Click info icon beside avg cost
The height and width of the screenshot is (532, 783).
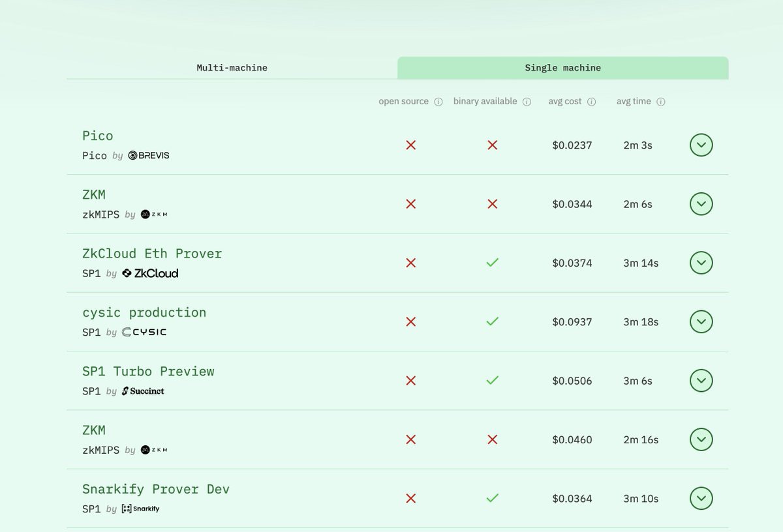[591, 102]
